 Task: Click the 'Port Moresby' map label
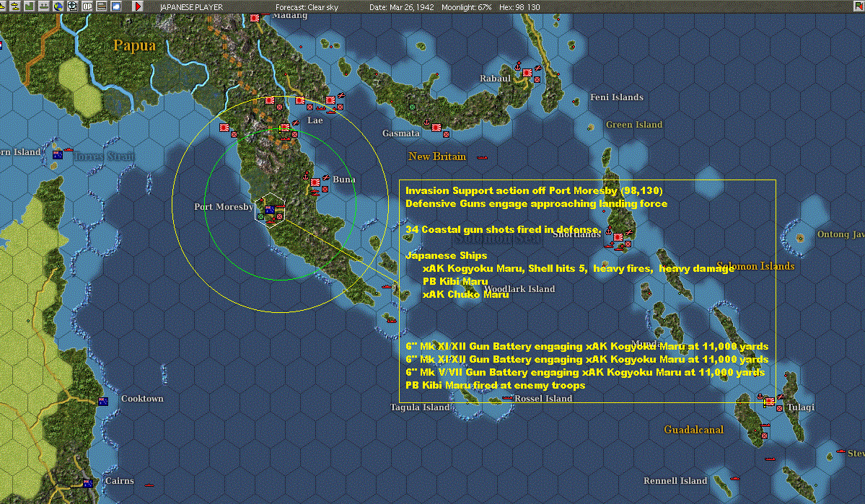224,207
